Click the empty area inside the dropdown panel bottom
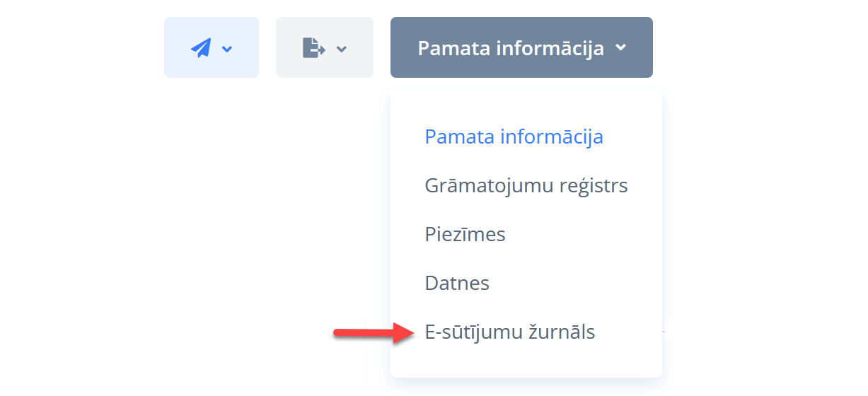This screenshot has width=868, height=396. (526, 363)
